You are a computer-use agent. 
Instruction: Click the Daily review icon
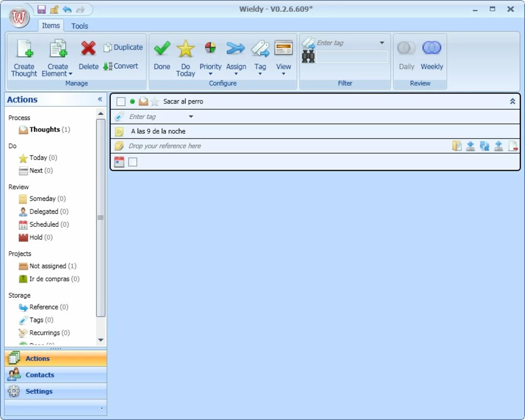(x=406, y=48)
